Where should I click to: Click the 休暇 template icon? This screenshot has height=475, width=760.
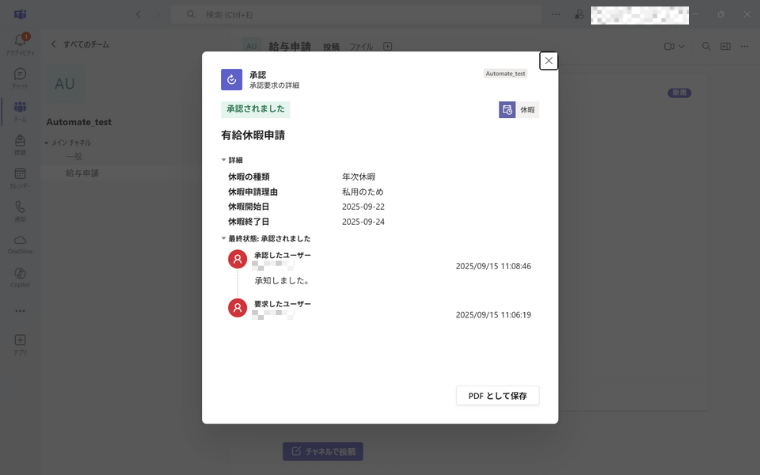click(x=507, y=110)
